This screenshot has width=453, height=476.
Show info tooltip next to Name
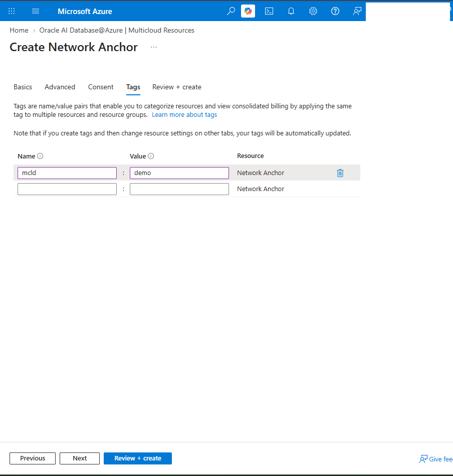40,156
